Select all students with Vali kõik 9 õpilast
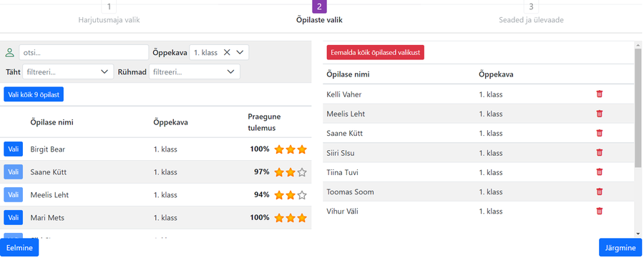The image size is (644, 258). 34,95
